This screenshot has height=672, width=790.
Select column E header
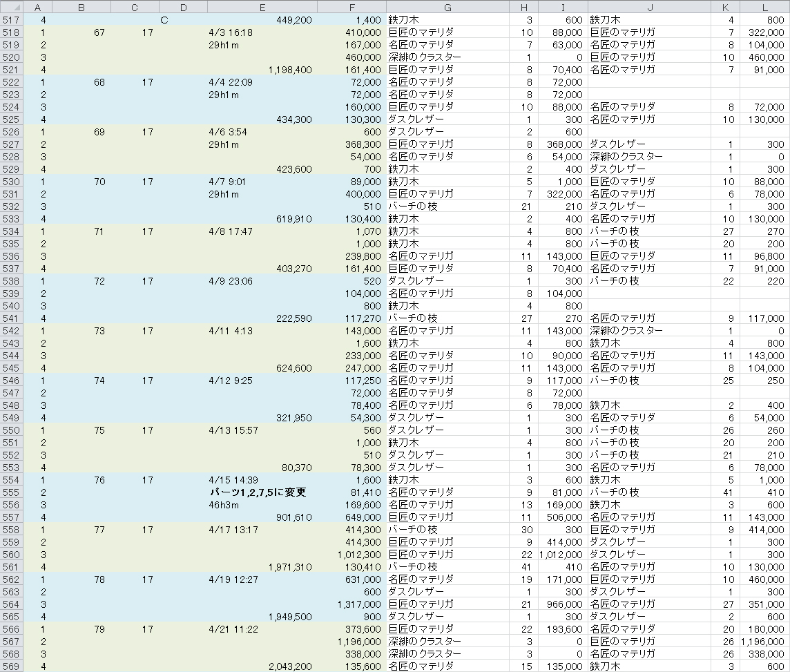click(262, 7)
